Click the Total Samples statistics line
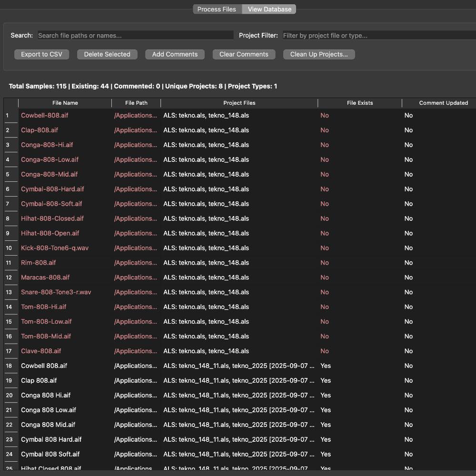 point(143,86)
